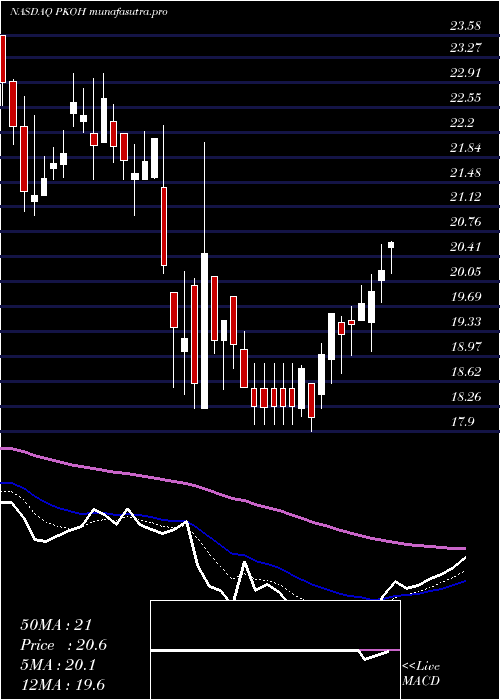500x700 pixels.
Task: Click the first red candlestick near 23.27
Action: point(3,59)
